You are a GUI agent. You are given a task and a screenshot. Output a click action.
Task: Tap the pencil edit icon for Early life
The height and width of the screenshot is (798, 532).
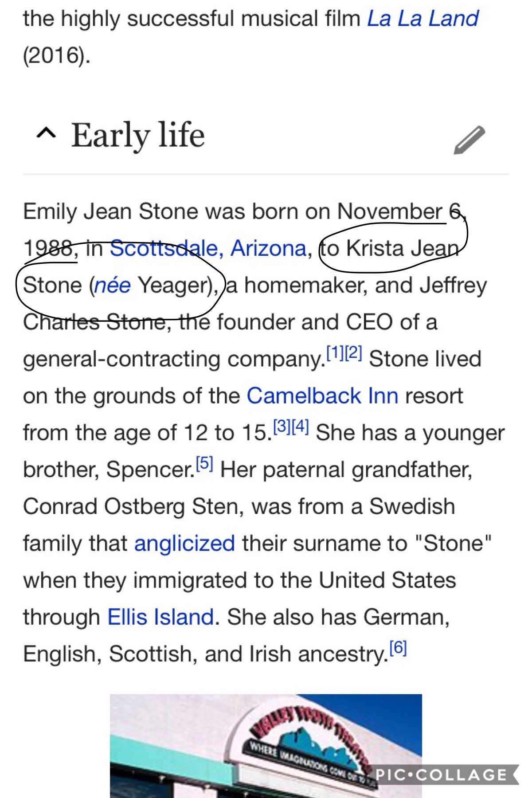[469, 140]
